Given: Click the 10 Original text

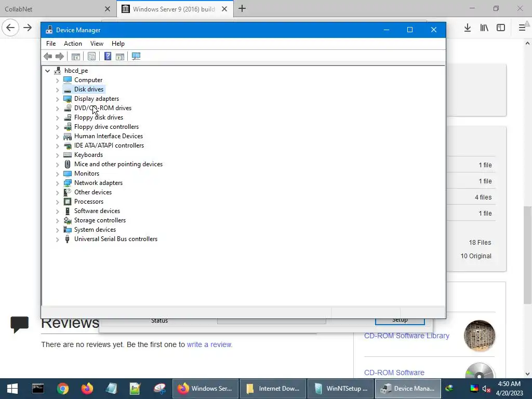Looking at the screenshot, I should [476, 256].
